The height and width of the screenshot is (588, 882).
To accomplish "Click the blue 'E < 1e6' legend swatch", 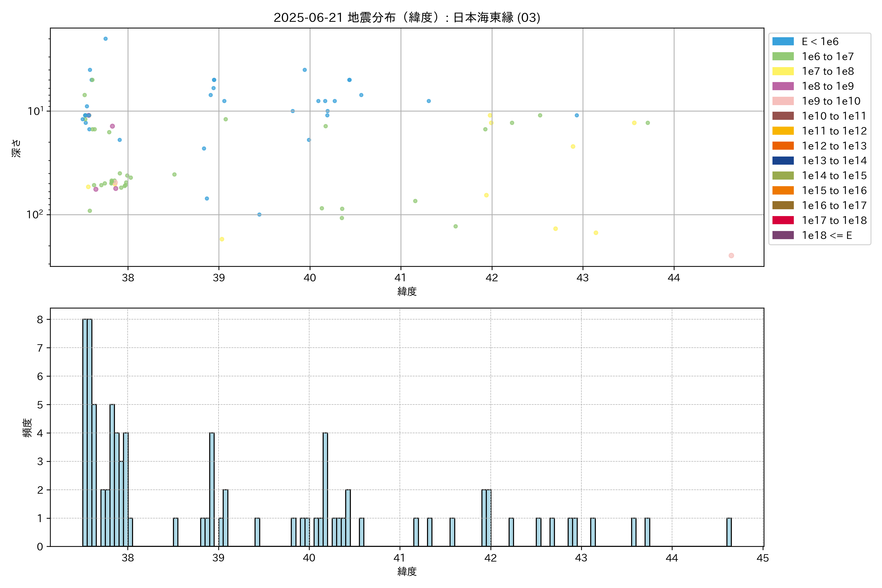I will [x=783, y=41].
